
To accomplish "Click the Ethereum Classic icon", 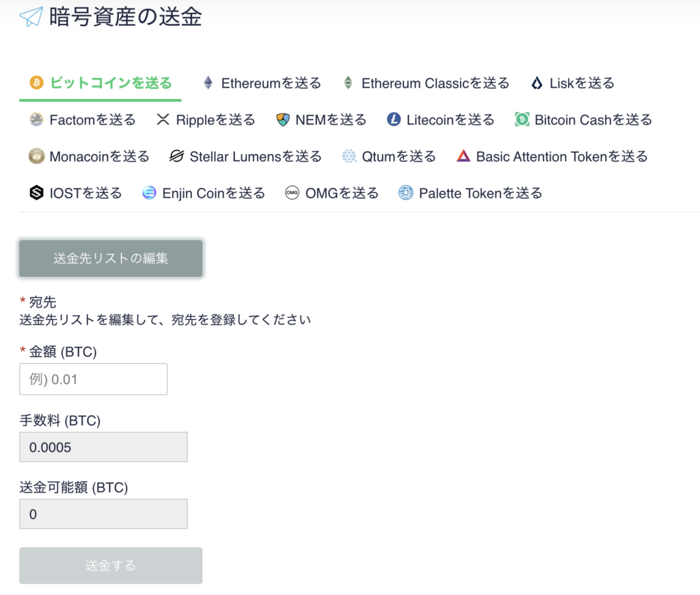I will coord(350,81).
